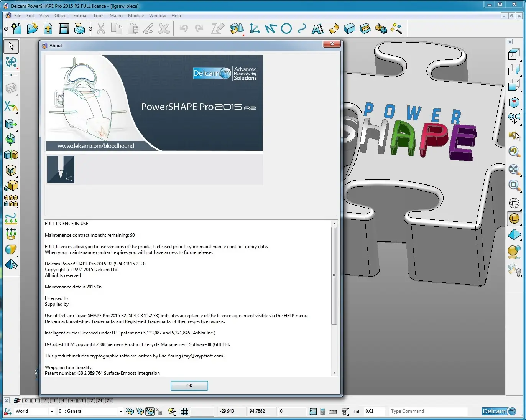Screen dimensions: 526x420
Task: Click the Print icon in toolbar
Action: click(x=79, y=29)
